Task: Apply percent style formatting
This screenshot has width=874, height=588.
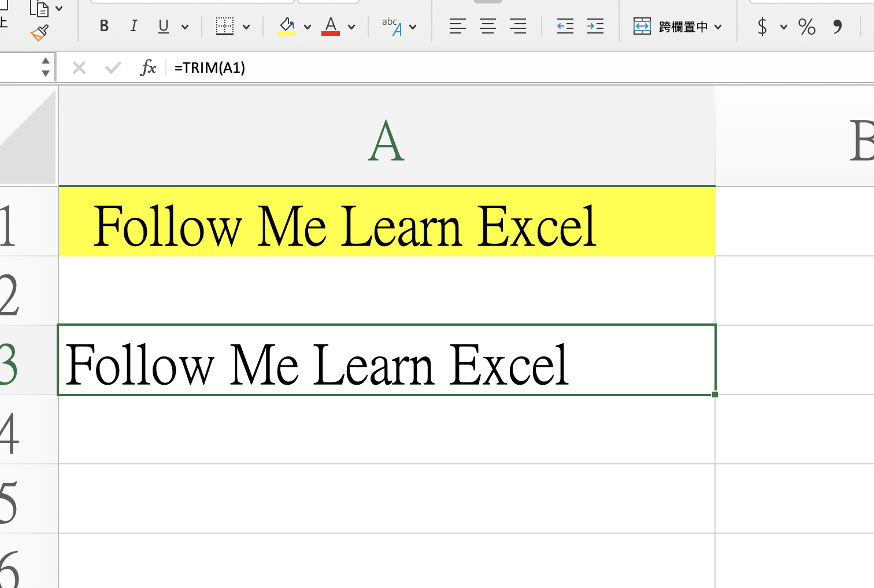Action: click(x=807, y=27)
